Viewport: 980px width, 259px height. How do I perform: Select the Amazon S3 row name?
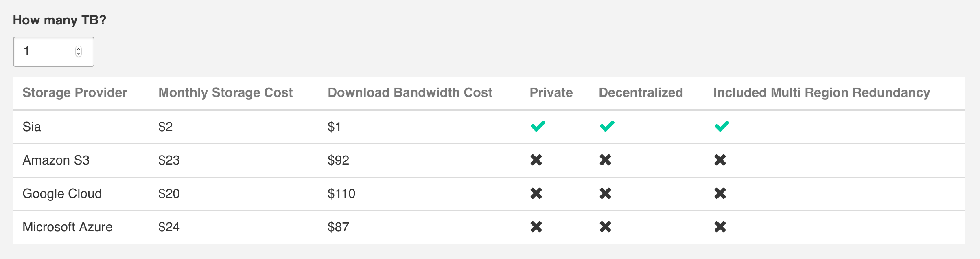click(x=56, y=160)
